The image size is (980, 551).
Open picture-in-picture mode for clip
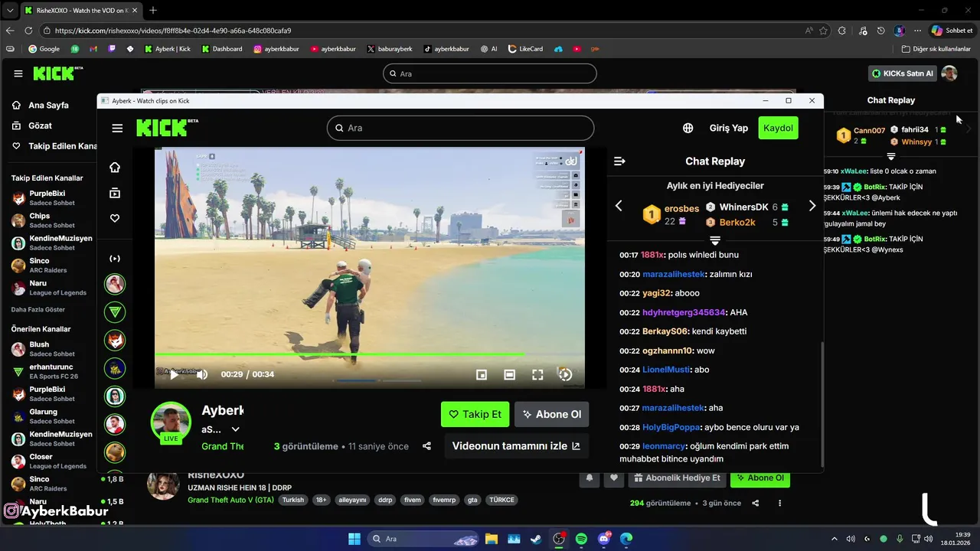pyautogui.click(x=482, y=374)
